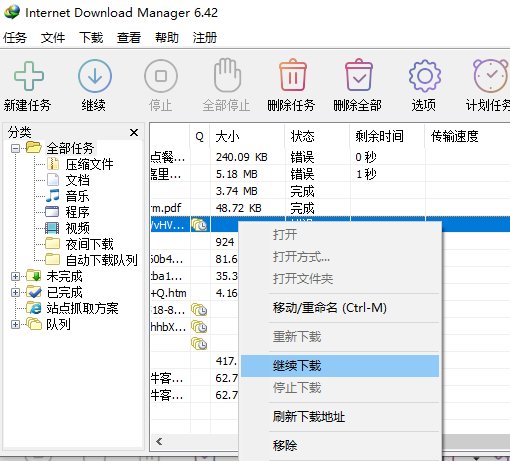This screenshot has height=461, width=510.
Task: Choose 打开 in context menu
Action: pyautogui.click(x=340, y=235)
